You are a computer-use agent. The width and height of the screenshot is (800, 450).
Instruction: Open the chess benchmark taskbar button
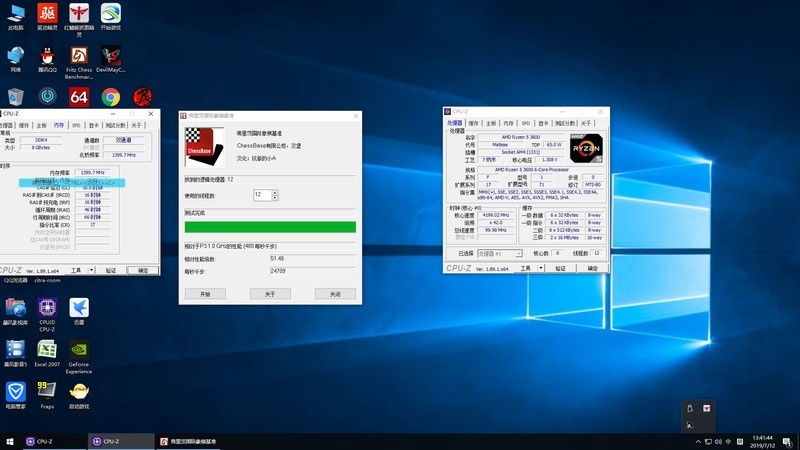pos(188,441)
